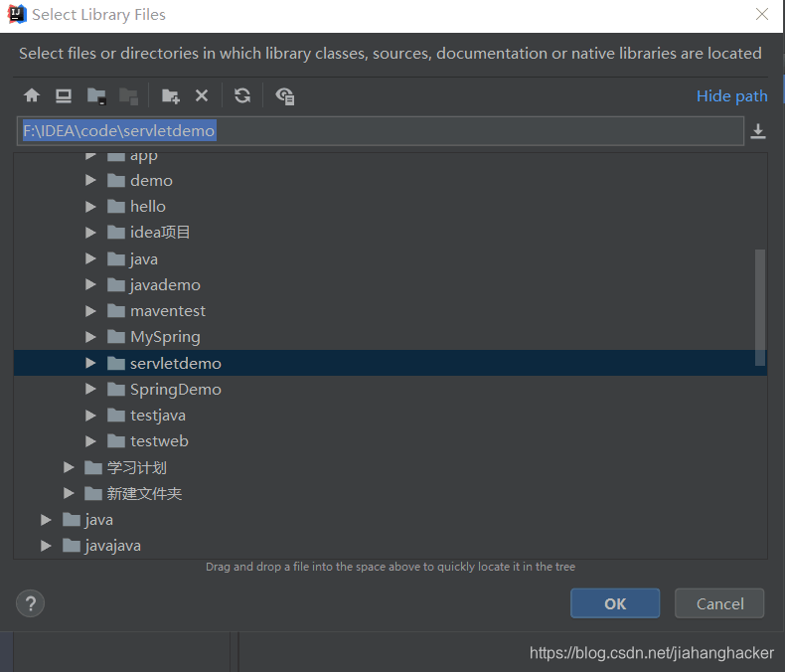This screenshot has width=785, height=672.
Task: Select the MySpring folder row
Action: tap(390, 337)
